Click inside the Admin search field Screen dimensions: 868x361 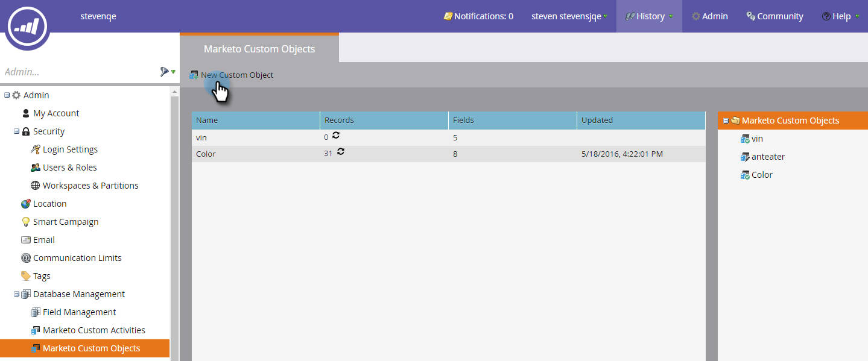tap(72, 71)
